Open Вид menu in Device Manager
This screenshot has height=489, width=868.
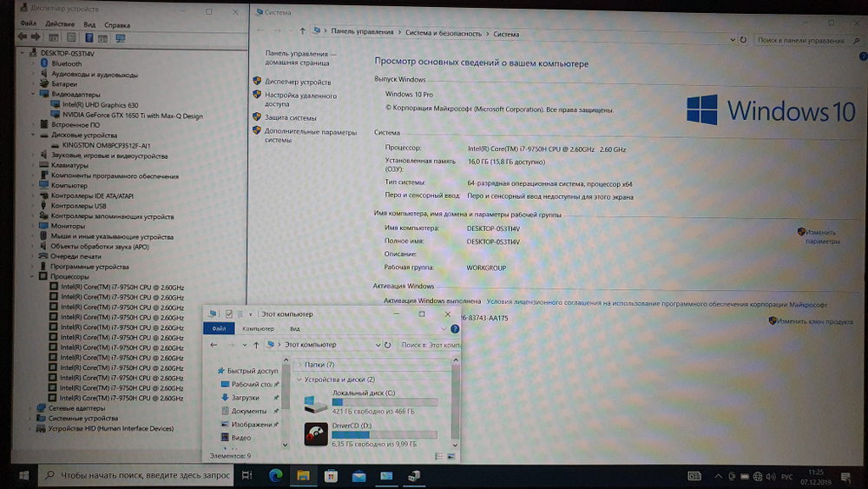coord(89,25)
